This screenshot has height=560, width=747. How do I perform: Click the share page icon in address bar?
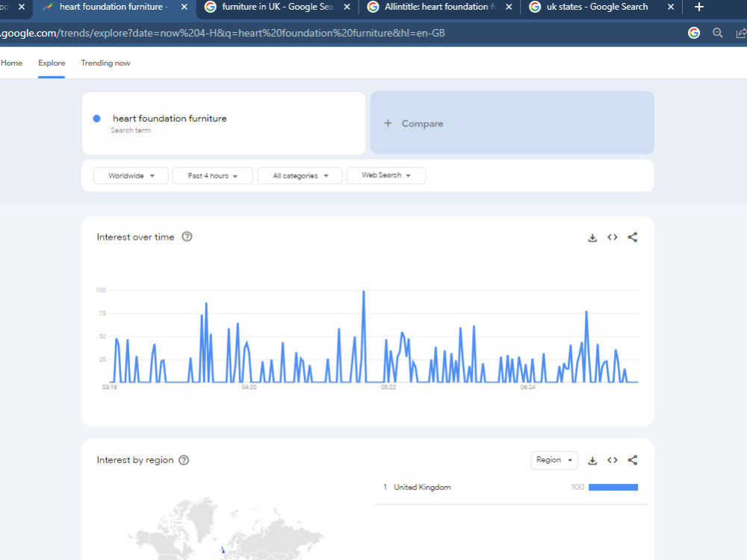click(x=741, y=33)
